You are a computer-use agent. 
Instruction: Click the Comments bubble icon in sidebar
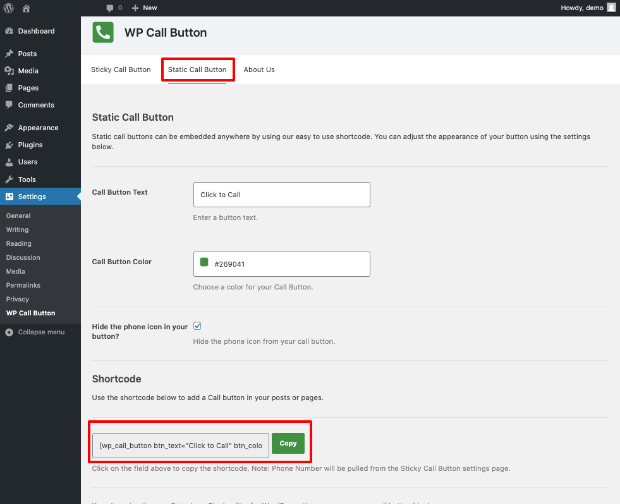tap(9, 105)
